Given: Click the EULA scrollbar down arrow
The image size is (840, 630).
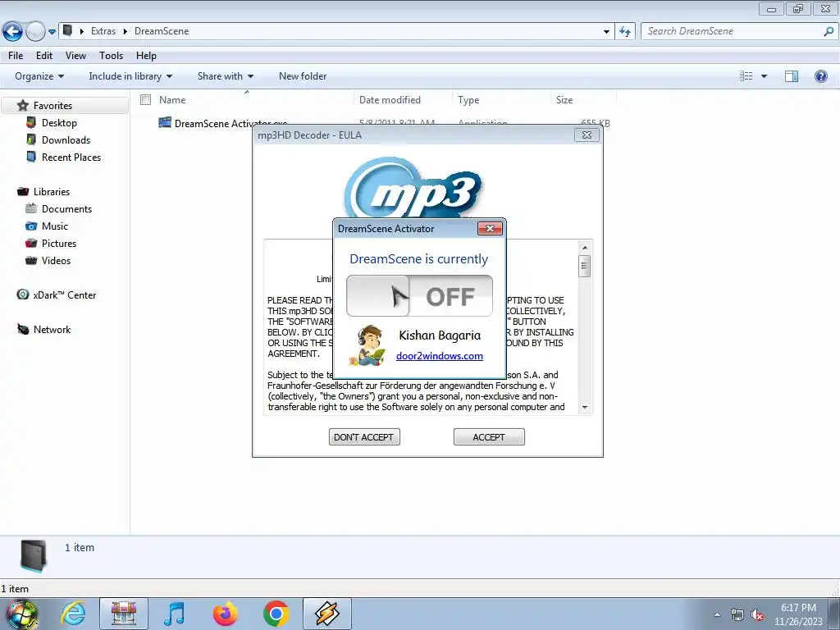Looking at the screenshot, I should (x=585, y=407).
